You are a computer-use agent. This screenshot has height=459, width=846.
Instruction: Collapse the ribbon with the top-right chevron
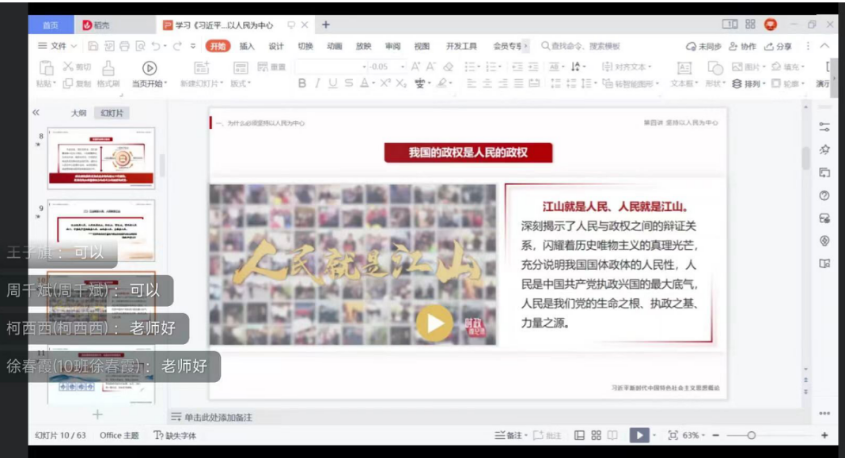click(829, 46)
